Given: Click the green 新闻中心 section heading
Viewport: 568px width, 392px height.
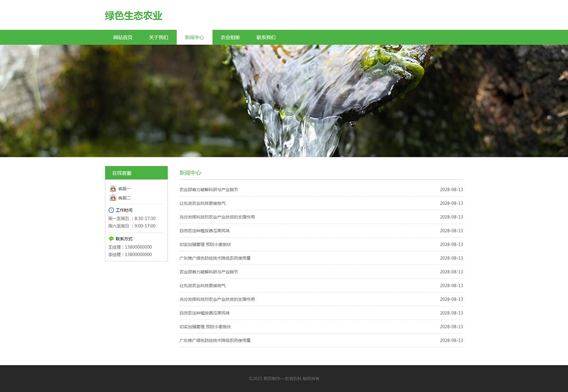Looking at the screenshot, I should (x=190, y=173).
